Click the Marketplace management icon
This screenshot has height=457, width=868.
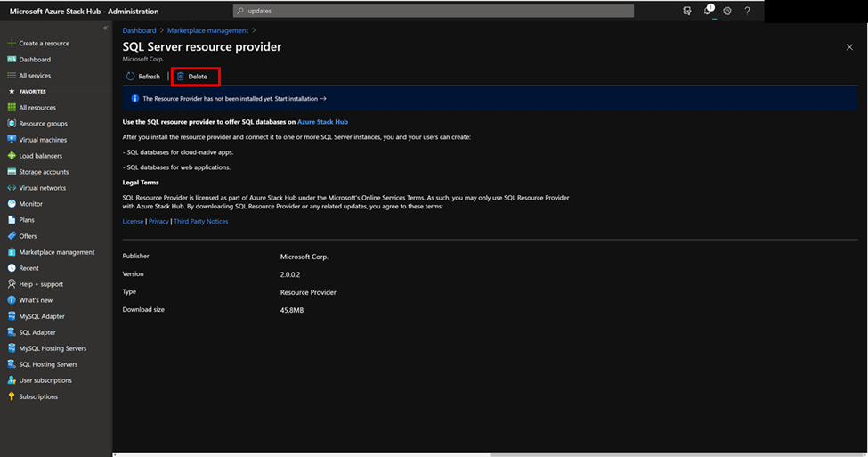point(11,252)
